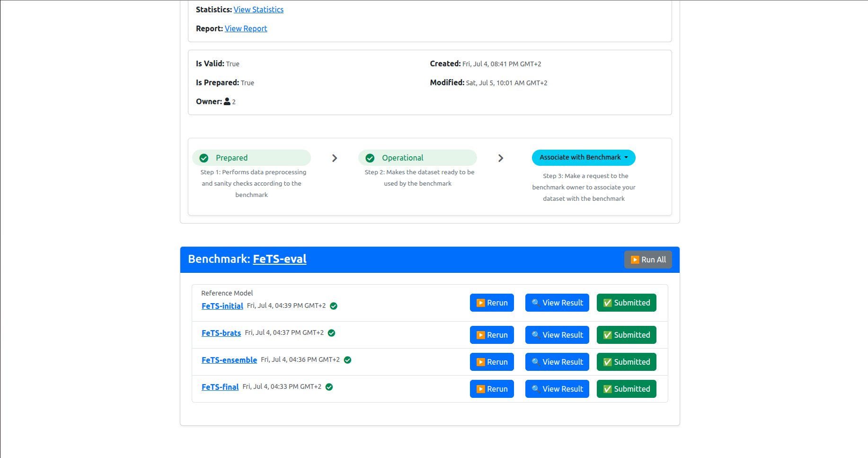868x458 pixels.
Task: Open the View Statistics link
Action: click(x=258, y=9)
